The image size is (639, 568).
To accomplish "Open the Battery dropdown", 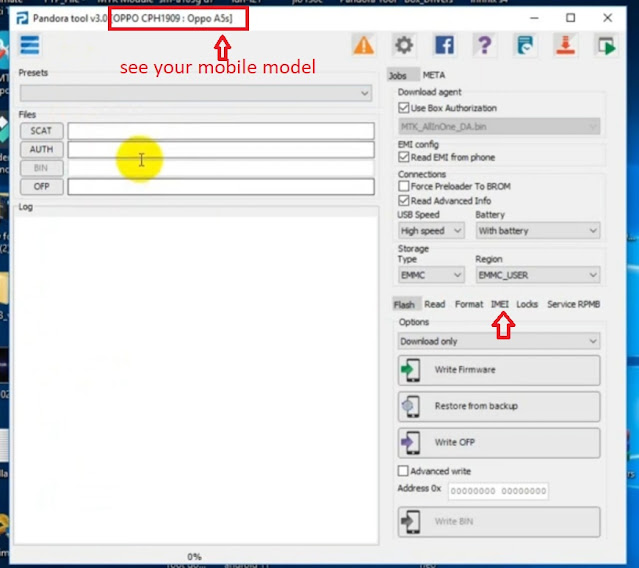I will tap(538, 231).
